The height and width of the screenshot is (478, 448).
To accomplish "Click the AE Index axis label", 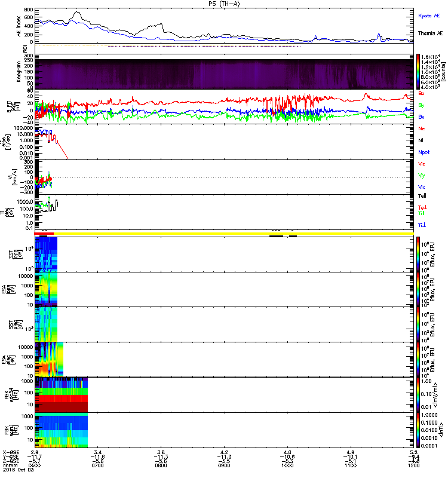I will point(19,26).
